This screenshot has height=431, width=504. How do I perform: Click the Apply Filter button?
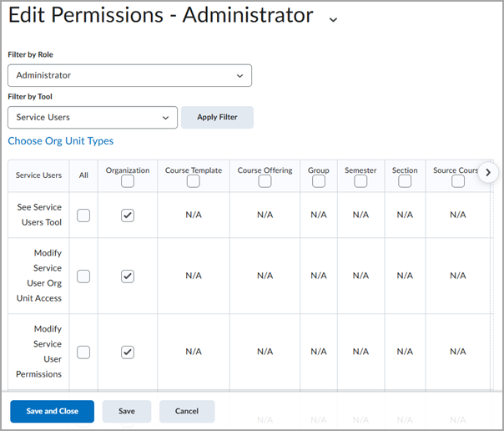[x=217, y=117]
